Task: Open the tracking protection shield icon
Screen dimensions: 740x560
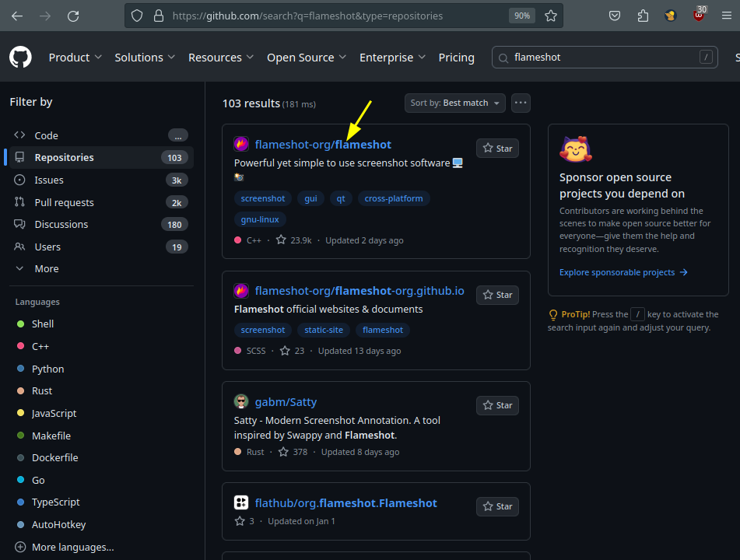Action: (137, 16)
